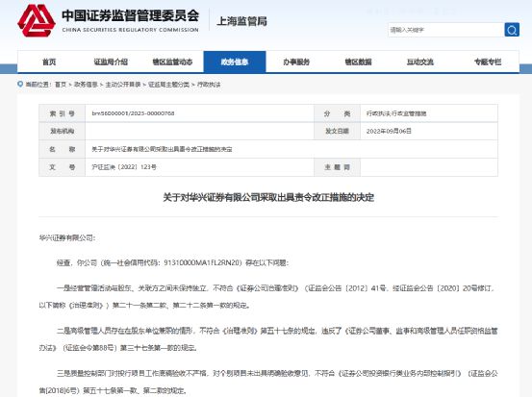The width and height of the screenshot is (532, 397).
Task: Open 主动公开目录 breadcrumb link
Action: [123, 85]
